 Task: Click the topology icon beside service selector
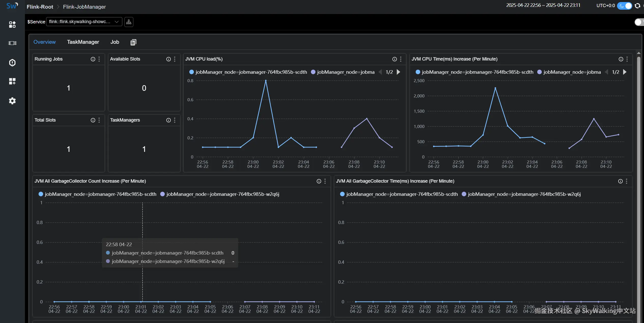click(129, 22)
